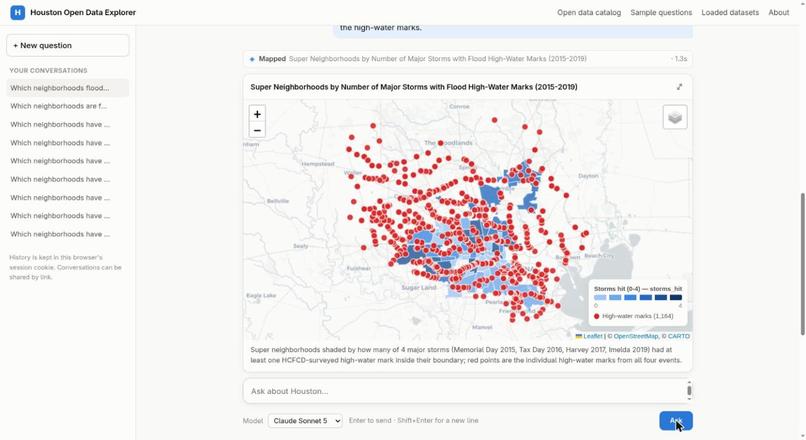Start a New question
Image resolution: width=806 pixels, height=440 pixels.
coord(68,45)
